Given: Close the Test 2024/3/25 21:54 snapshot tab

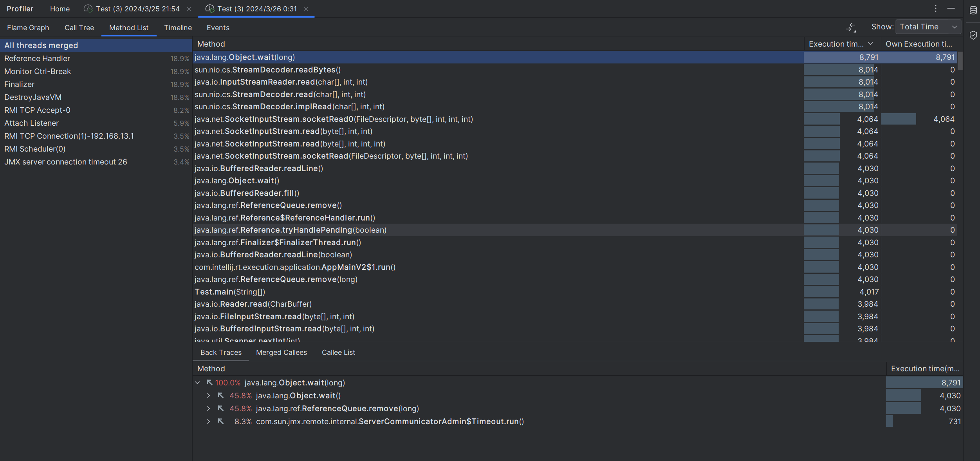Looking at the screenshot, I should [189, 9].
